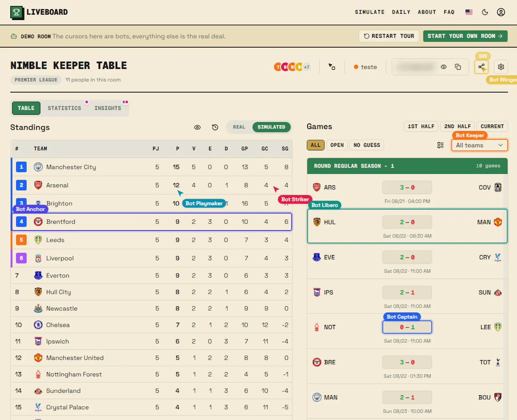This screenshot has width=517, height=420.
Task: Toggle dark mode moon icon
Action: (x=485, y=12)
